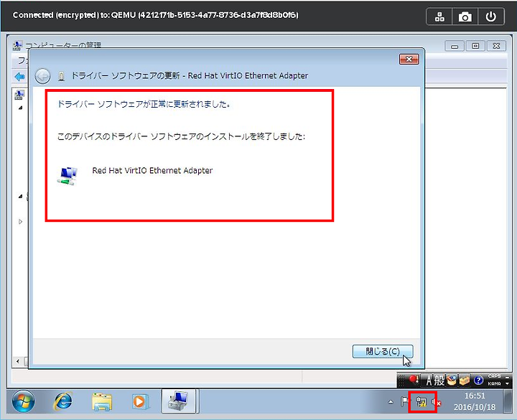Screen dimensions: 517x420
Task: Take a screenshot with the camera icon
Action: (465, 17)
